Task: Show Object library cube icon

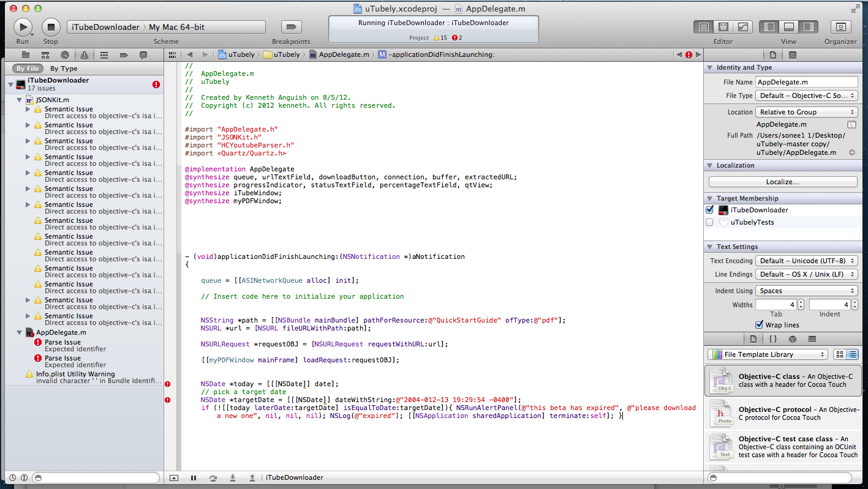Action: tap(793, 338)
